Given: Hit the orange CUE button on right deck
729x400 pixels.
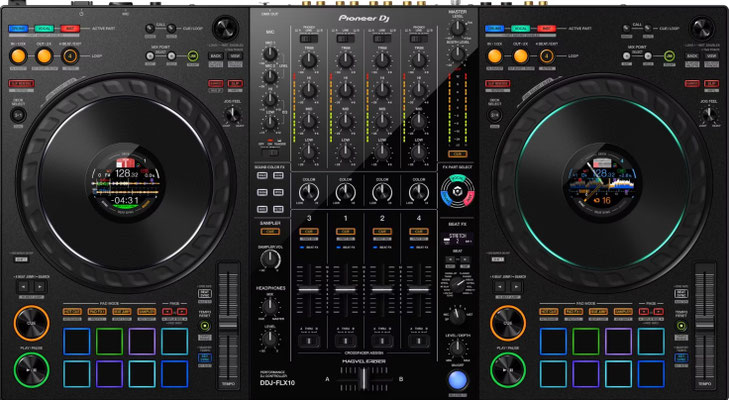Looking at the screenshot, I should 508,323.
